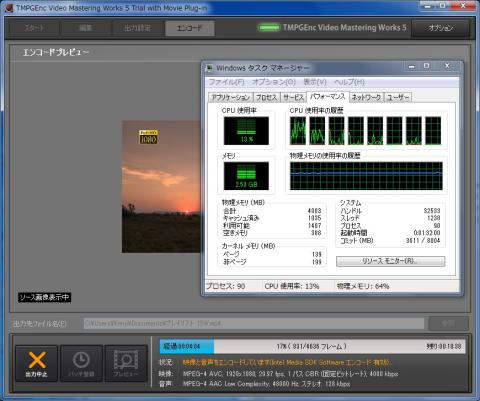Click the 物理メモリ: 64% status bar entry
This screenshot has width=480, height=401.
pos(363,286)
